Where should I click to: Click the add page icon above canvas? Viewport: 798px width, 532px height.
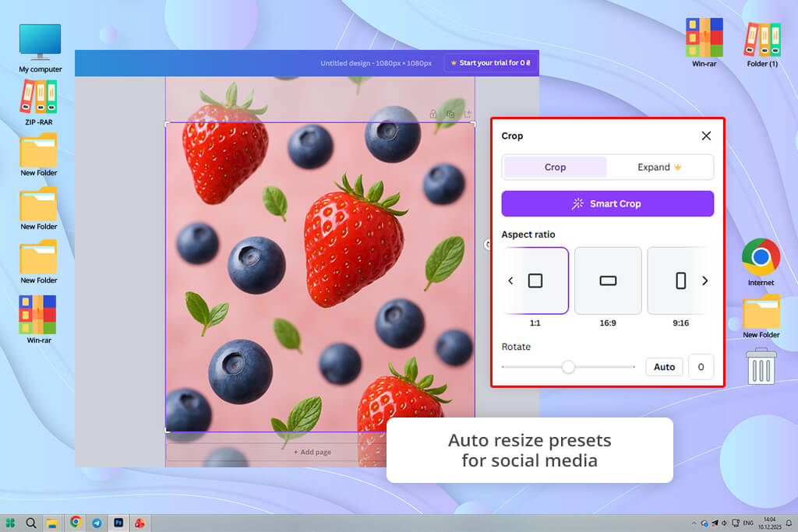tap(468, 114)
